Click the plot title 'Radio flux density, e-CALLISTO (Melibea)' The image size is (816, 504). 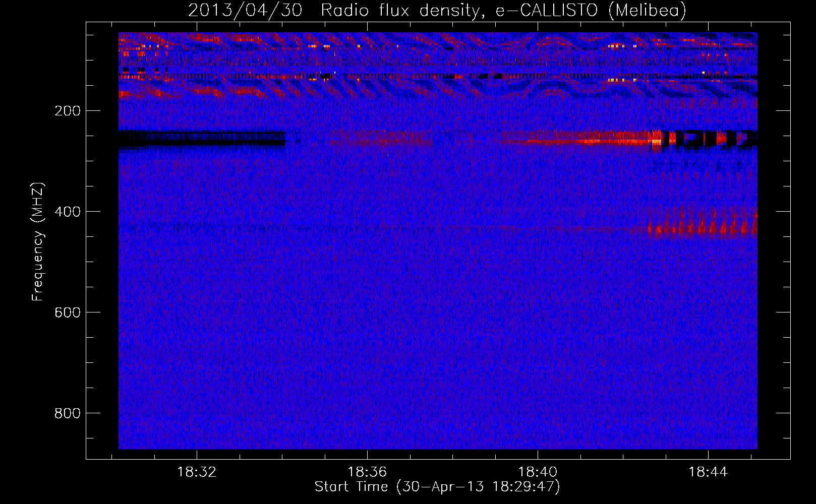503,10
